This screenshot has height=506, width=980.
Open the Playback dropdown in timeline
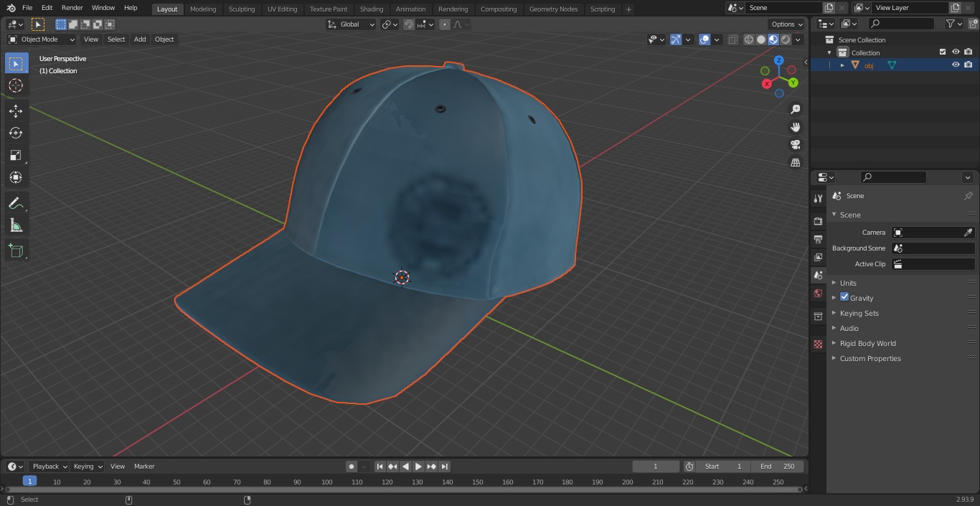click(x=49, y=467)
